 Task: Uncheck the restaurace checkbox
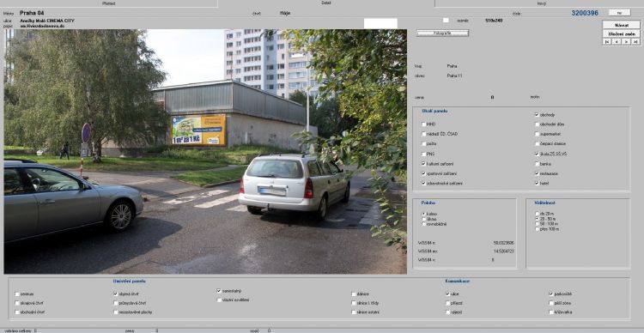(x=537, y=173)
